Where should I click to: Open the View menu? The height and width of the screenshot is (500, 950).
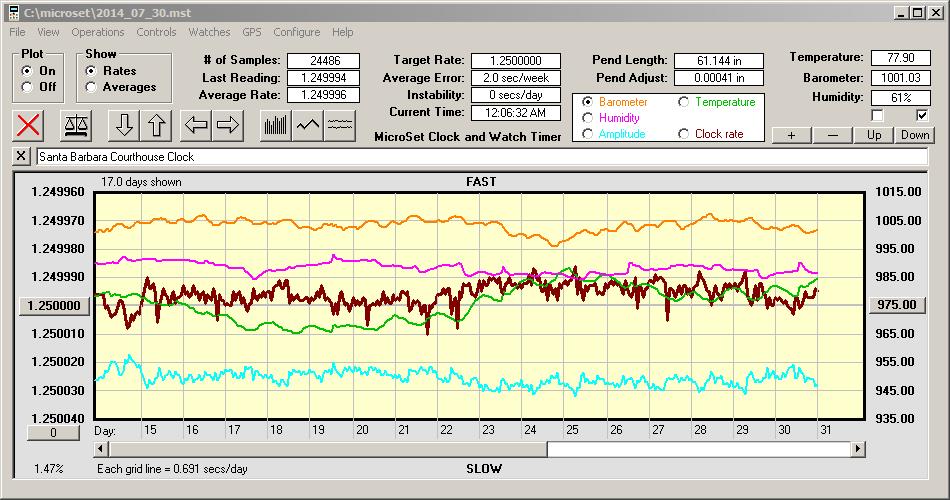pos(48,32)
